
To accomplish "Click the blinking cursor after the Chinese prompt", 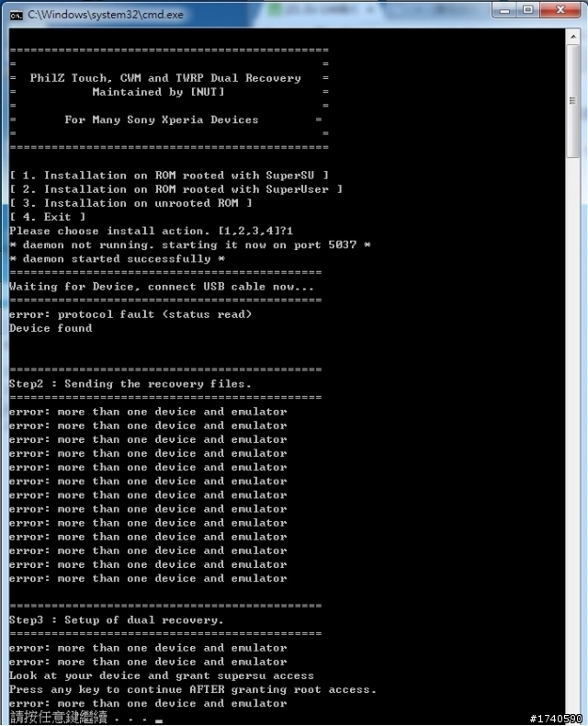I will 159,720.
